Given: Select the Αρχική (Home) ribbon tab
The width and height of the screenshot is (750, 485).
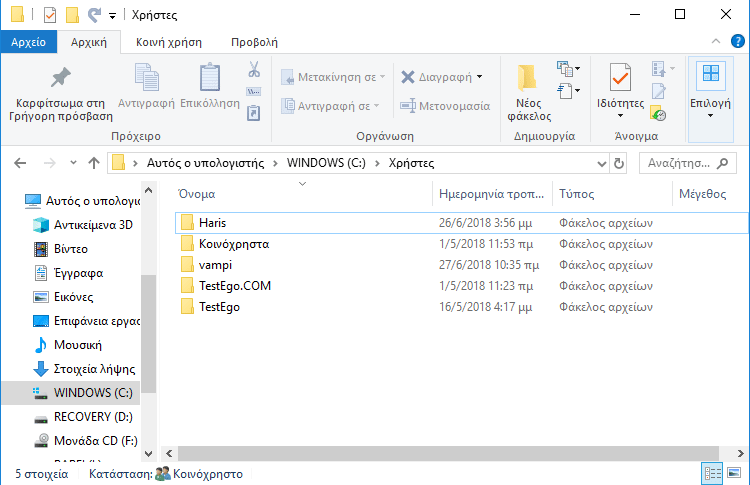Looking at the screenshot, I should click(x=89, y=42).
